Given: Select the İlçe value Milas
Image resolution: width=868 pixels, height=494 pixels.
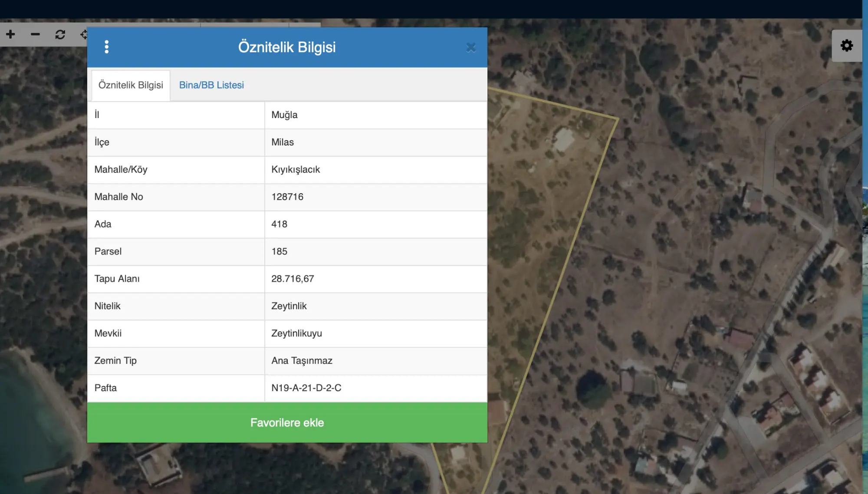Looking at the screenshot, I should pyautogui.click(x=283, y=142).
